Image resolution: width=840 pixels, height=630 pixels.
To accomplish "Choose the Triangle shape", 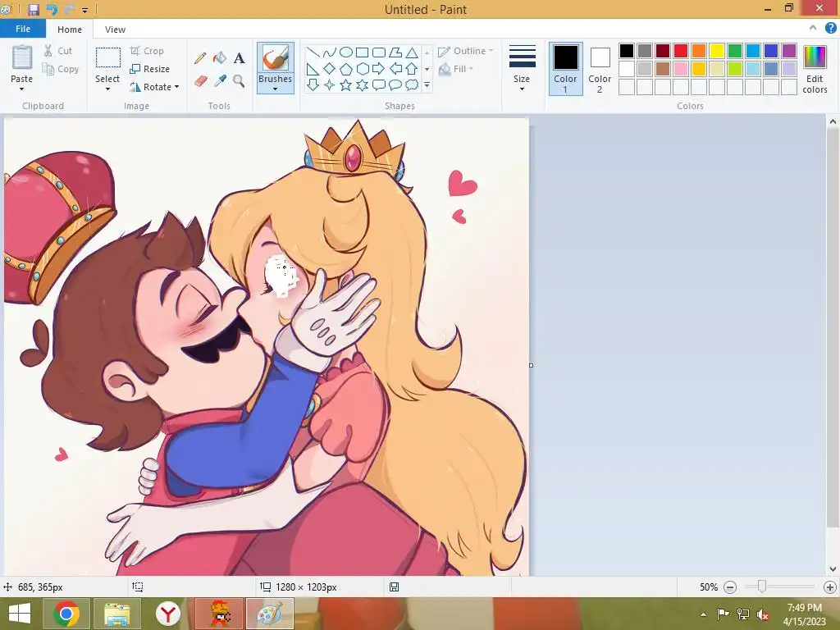I will [x=412, y=52].
